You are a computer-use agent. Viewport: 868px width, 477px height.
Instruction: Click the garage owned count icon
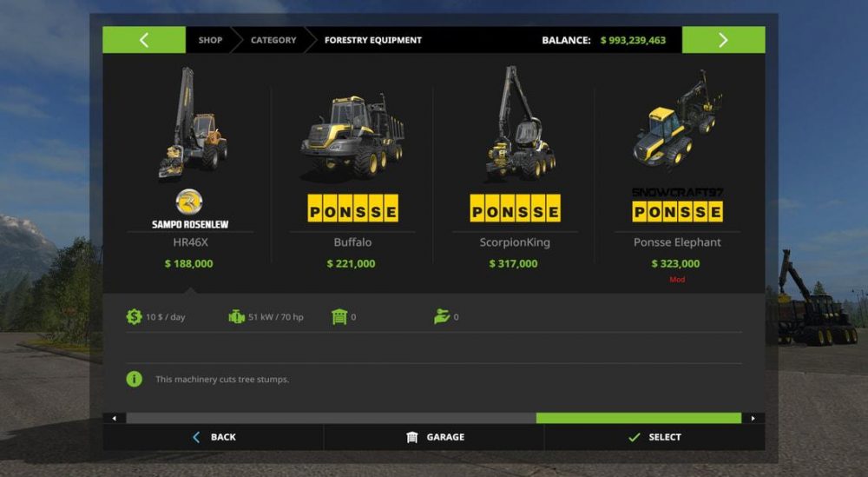point(339,317)
